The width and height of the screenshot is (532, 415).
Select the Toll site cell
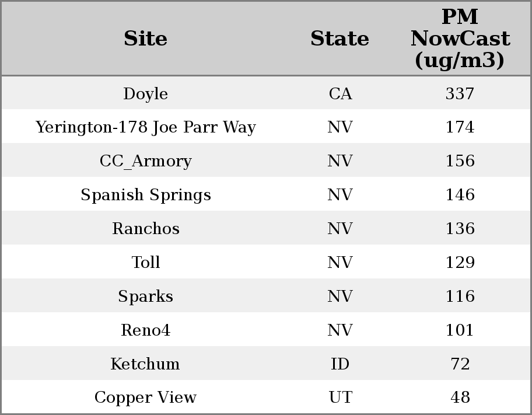point(145,263)
